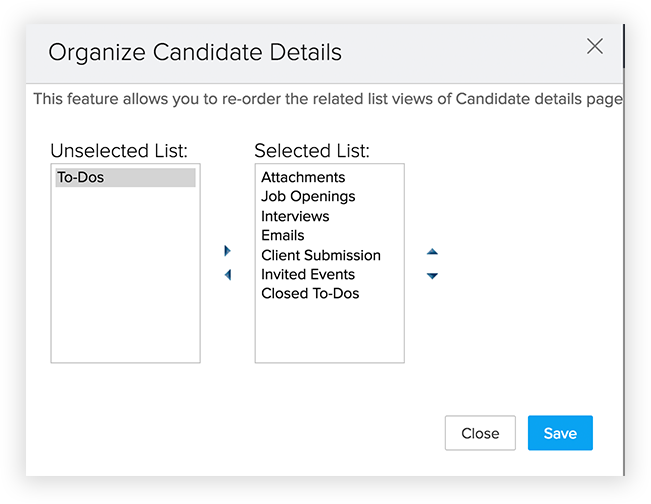Highlight Client Submission list entry
The width and height of the screenshot is (651, 504).
[x=321, y=255]
